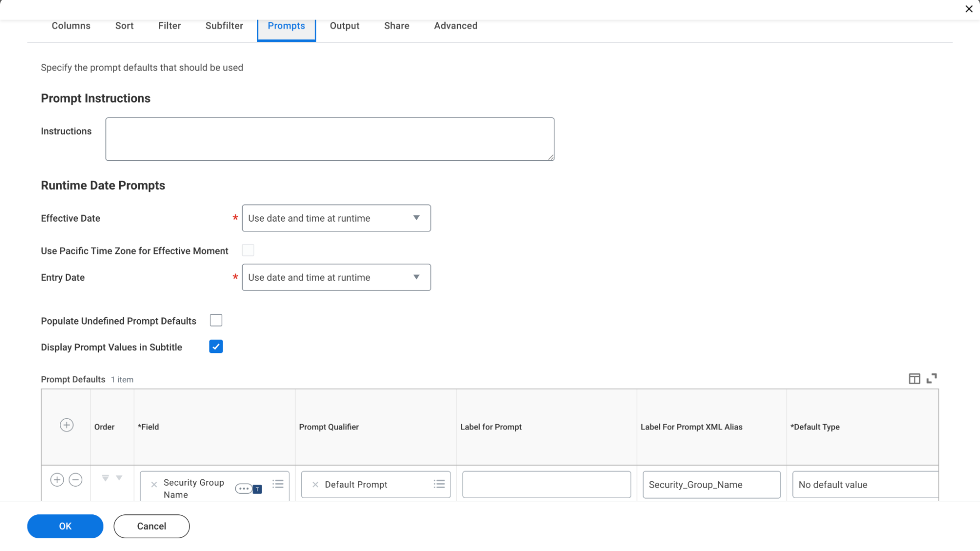Open Prompt Qualifier list icon

point(439,484)
